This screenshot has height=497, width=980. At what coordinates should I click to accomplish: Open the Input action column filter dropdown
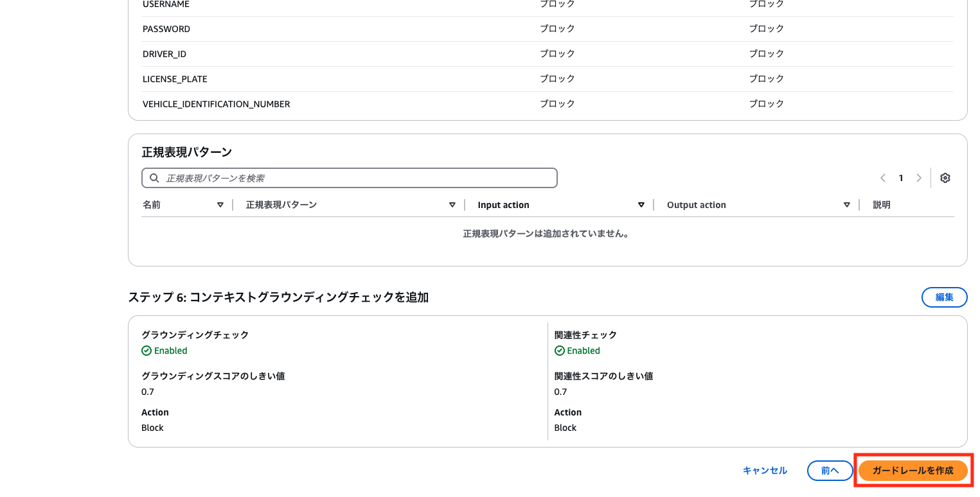pos(641,204)
